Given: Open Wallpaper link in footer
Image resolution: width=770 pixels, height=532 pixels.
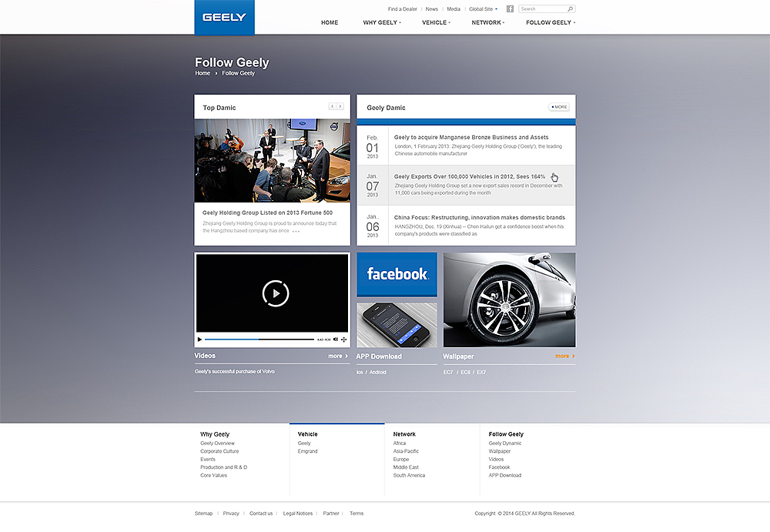Looking at the screenshot, I should [x=500, y=451].
